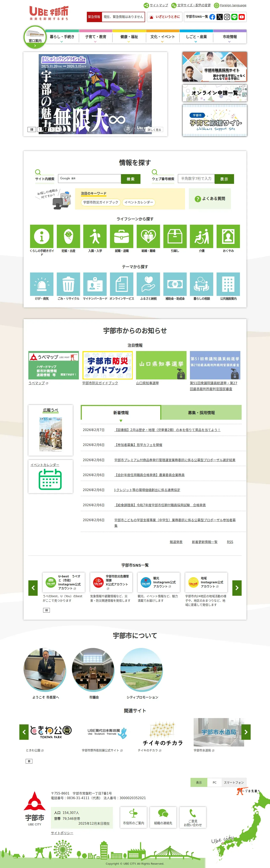Image resolution: width=270 pixels, height=868 pixels.
Task: Select the おくやみ icon
Action: tap(228, 236)
